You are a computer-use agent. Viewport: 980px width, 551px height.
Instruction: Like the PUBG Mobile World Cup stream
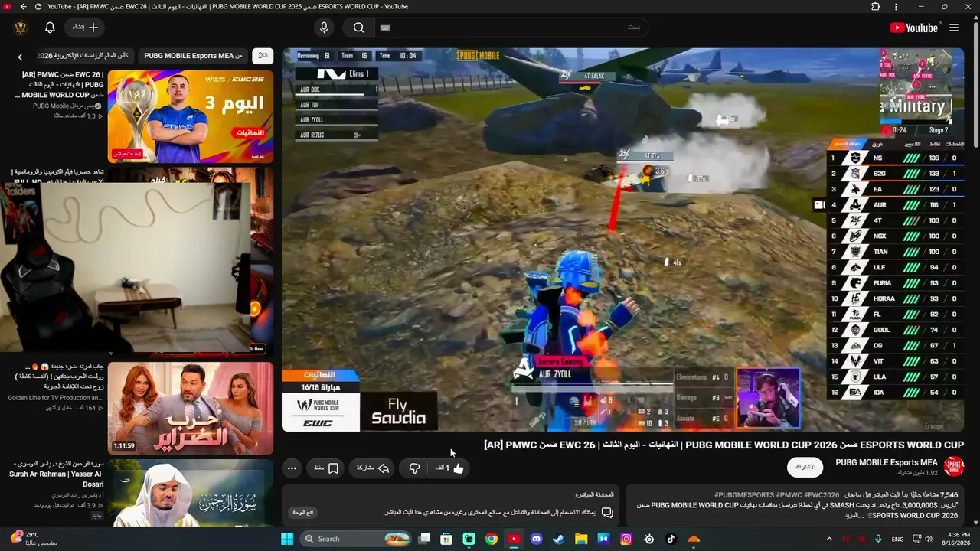[x=450, y=468]
